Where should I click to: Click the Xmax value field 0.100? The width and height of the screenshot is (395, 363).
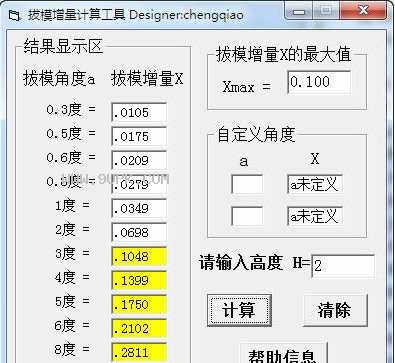click(x=319, y=82)
